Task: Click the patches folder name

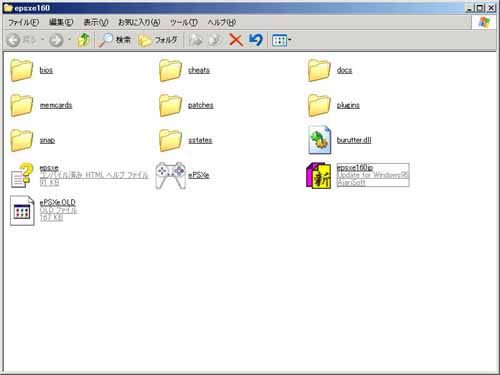Action: coord(201,105)
